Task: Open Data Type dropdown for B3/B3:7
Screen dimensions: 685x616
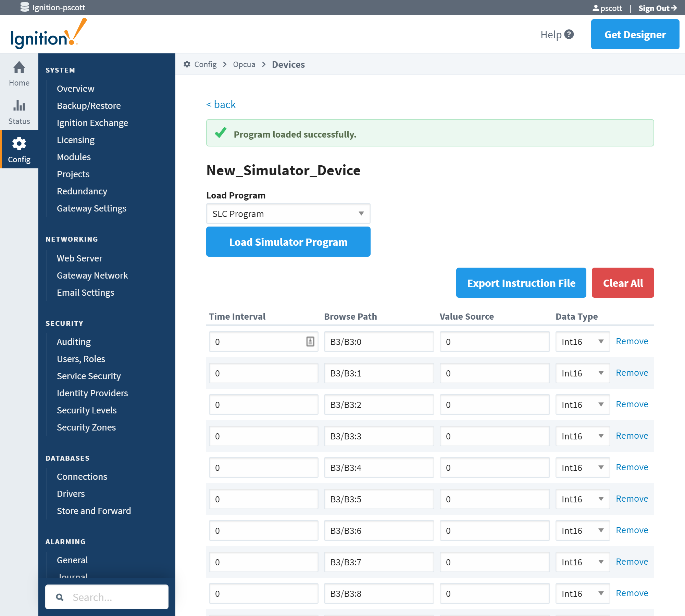Action: [583, 562]
